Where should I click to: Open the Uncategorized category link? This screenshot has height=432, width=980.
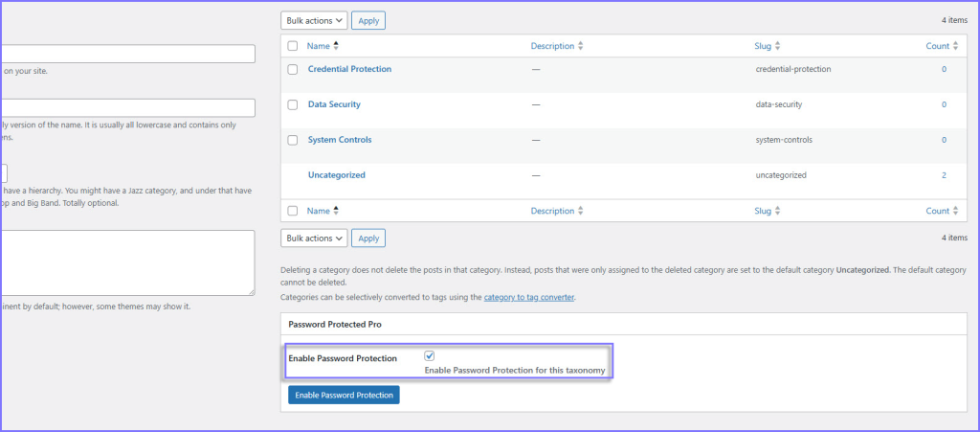click(x=336, y=175)
